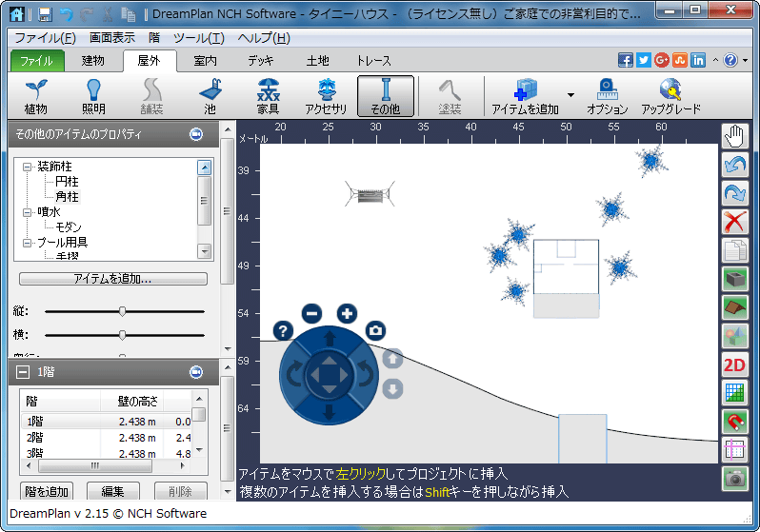
Task: Open the ファイル(F) menu
Action: 45,38
